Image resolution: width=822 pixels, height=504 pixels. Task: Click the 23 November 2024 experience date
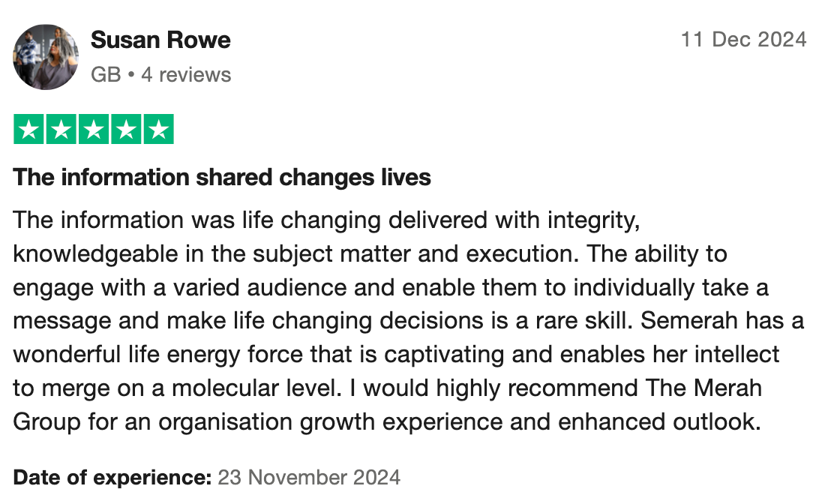[309, 477]
